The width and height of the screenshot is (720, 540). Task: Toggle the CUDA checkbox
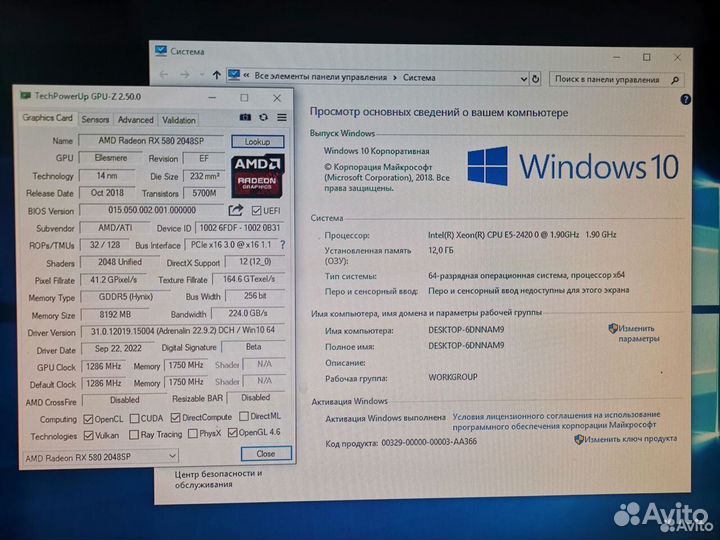point(135,418)
